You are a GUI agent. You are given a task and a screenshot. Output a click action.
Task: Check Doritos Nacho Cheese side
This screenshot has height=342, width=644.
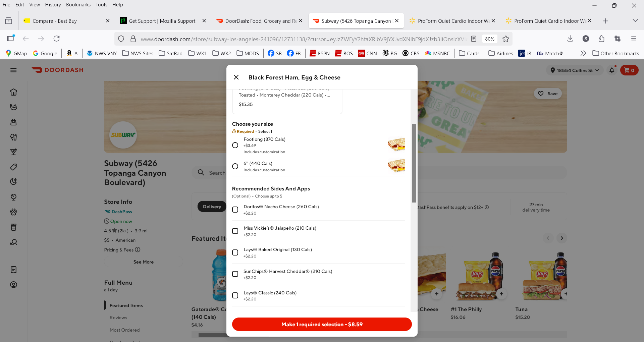(235, 210)
